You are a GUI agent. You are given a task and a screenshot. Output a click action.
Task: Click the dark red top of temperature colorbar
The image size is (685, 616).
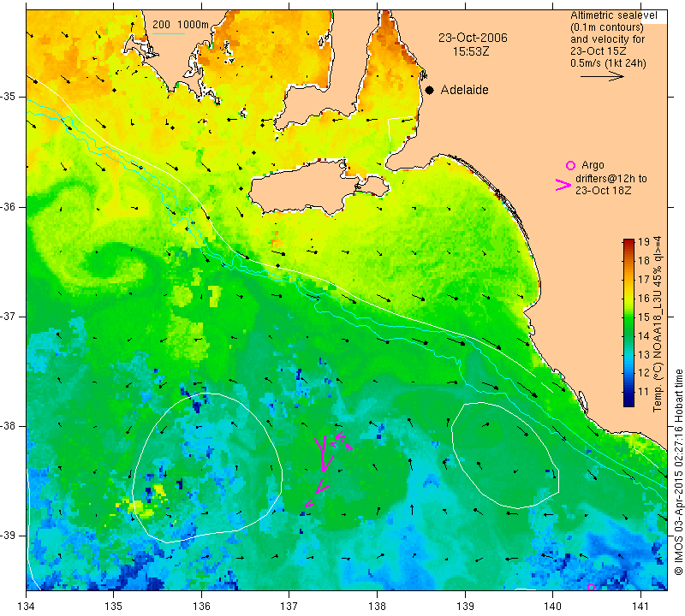pos(628,242)
